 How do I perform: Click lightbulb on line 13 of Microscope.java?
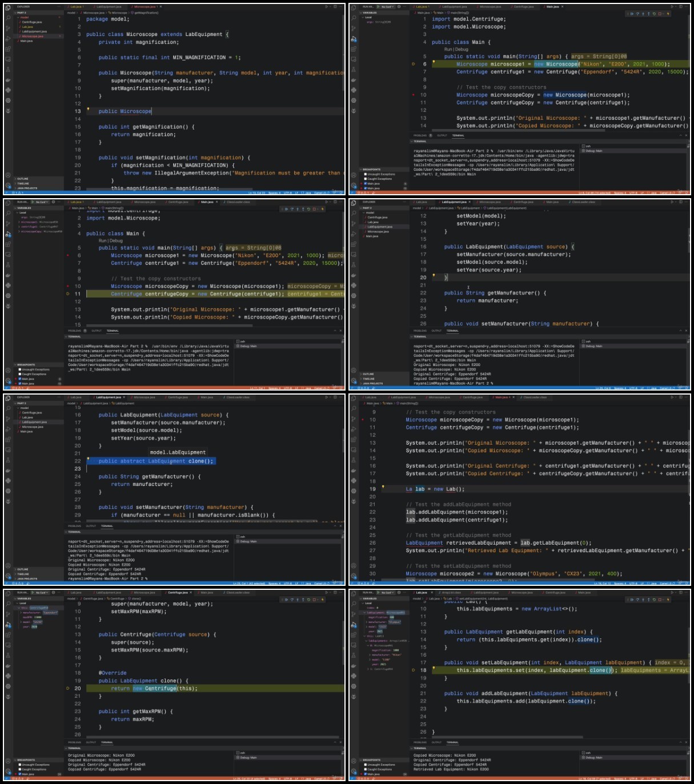coord(88,108)
